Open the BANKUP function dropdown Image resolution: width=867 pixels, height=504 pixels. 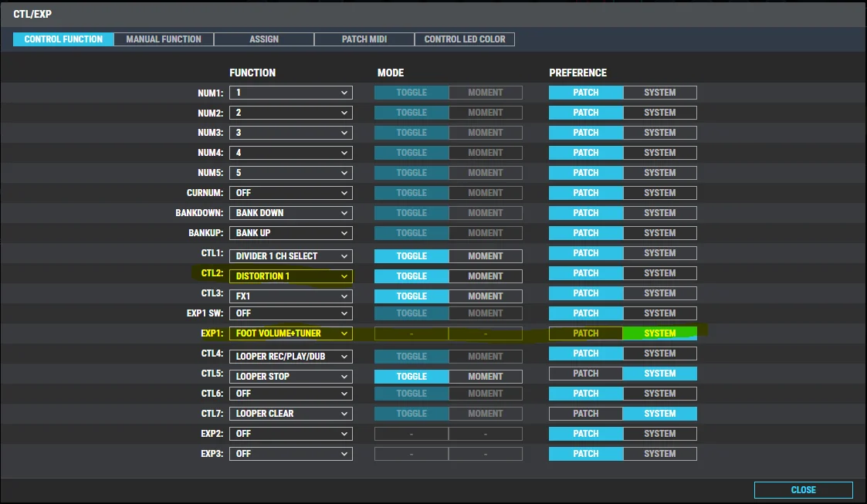click(290, 233)
